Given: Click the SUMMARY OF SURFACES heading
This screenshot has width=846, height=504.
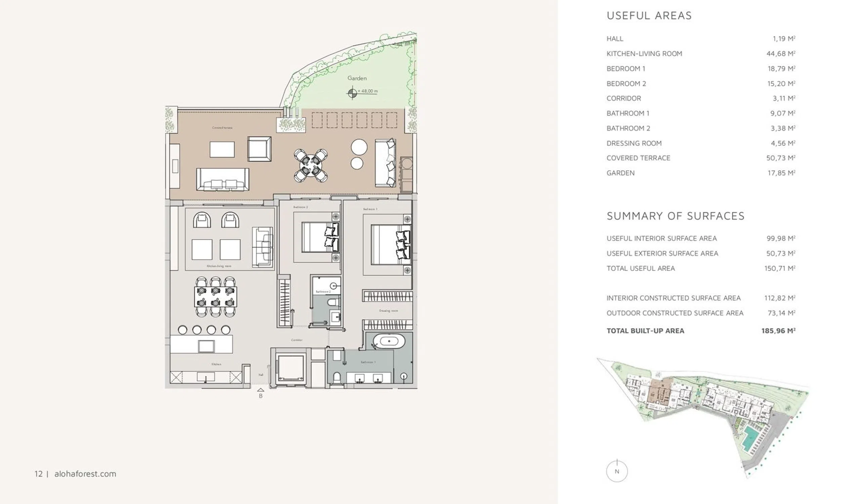Looking at the screenshot, I should 676,216.
